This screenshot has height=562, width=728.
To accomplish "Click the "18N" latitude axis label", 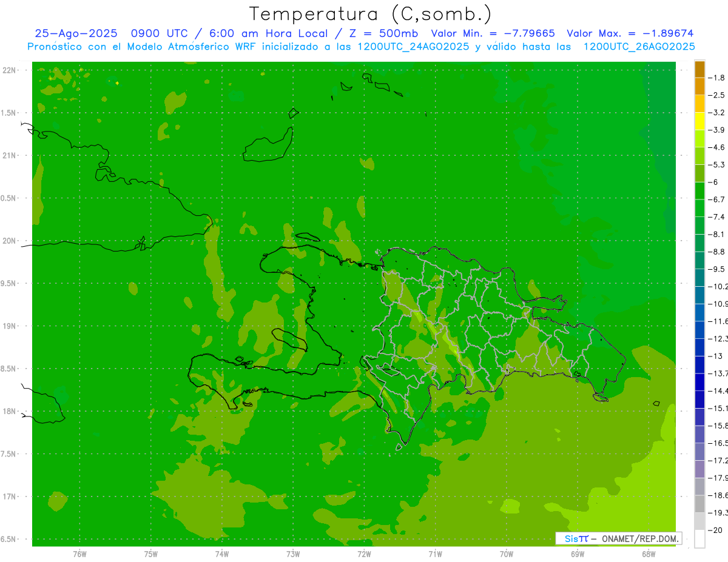I will click(x=8, y=412).
